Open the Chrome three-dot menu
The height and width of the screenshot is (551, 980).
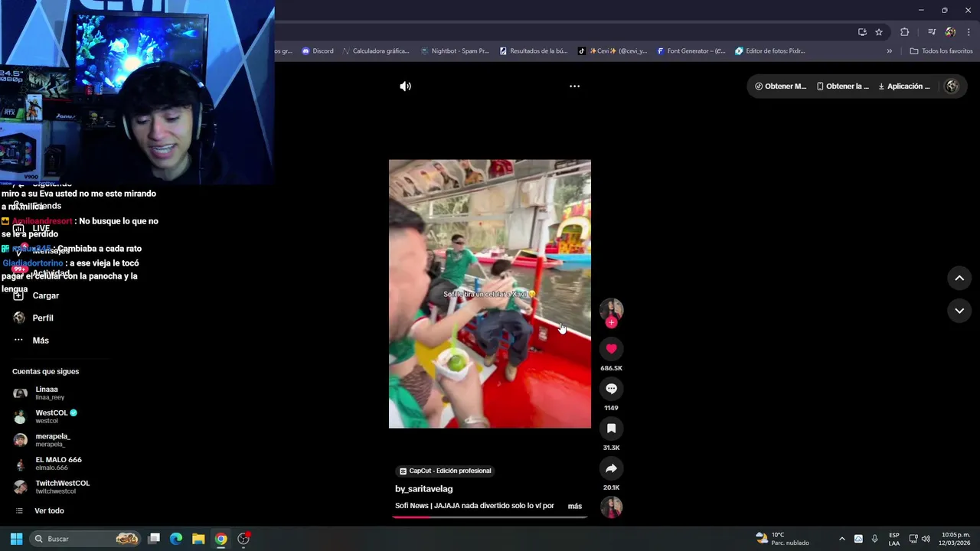click(969, 32)
